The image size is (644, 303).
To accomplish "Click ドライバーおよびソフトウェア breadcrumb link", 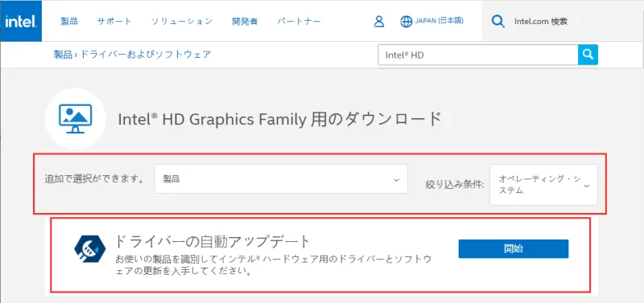I will pyautogui.click(x=145, y=54).
